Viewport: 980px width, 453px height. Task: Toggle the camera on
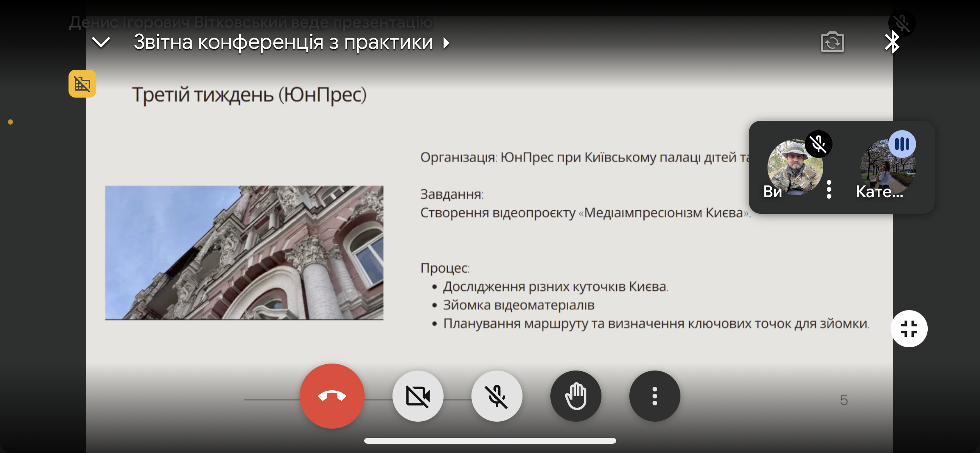tap(418, 396)
